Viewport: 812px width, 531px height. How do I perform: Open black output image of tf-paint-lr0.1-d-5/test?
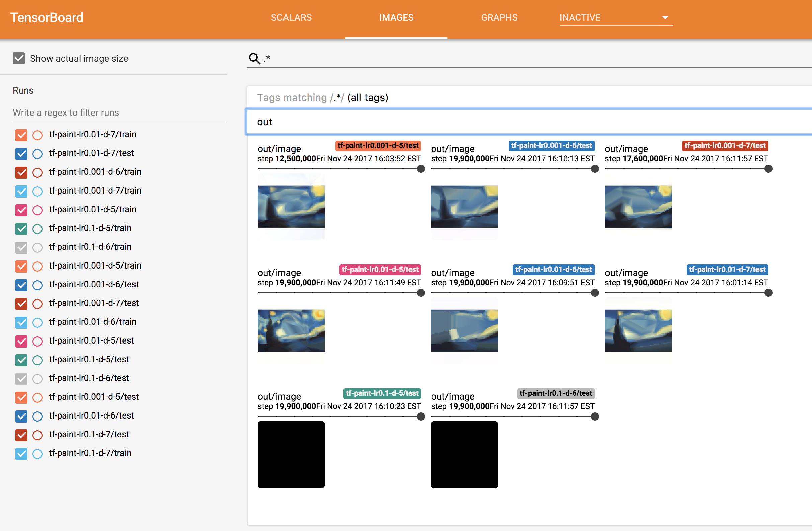point(291,455)
